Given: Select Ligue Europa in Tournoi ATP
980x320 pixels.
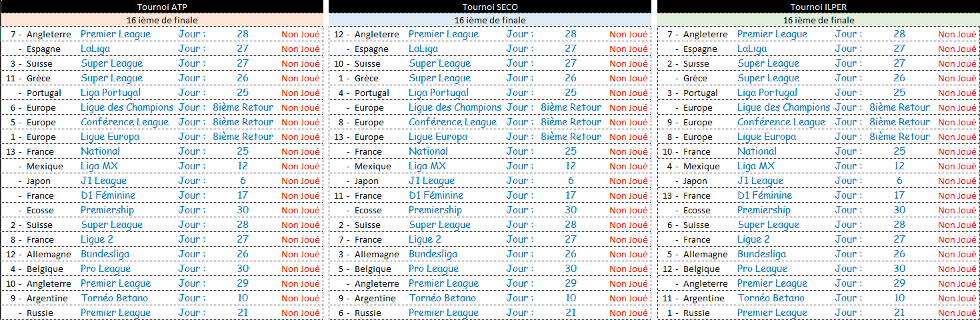Looking at the screenshot, I should pos(110,137).
